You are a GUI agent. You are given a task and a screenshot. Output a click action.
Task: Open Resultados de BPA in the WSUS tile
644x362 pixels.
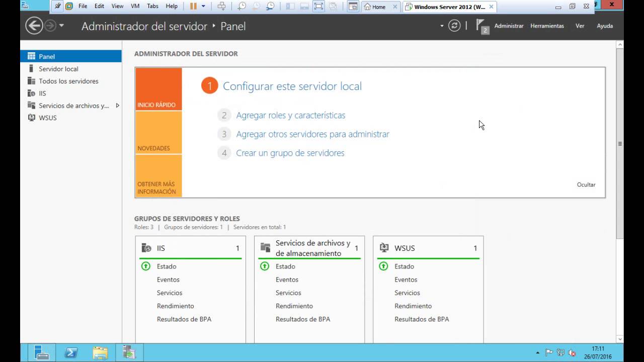click(422, 319)
